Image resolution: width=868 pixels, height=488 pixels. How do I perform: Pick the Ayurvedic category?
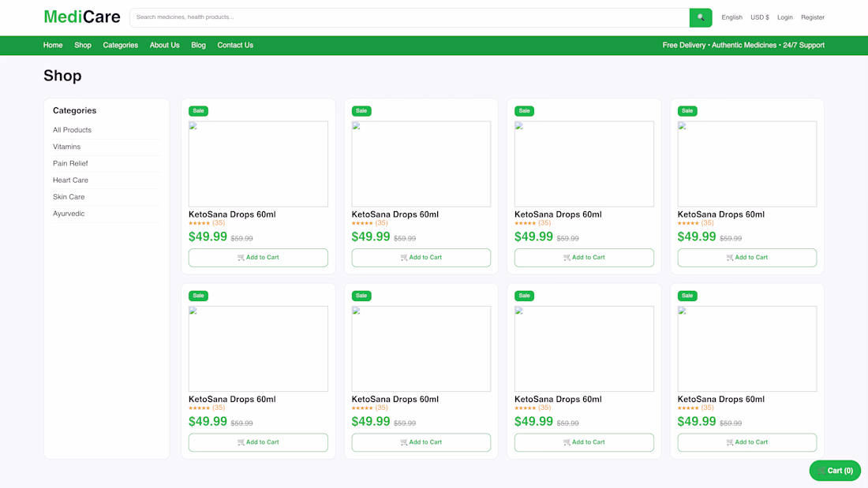coord(69,214)
